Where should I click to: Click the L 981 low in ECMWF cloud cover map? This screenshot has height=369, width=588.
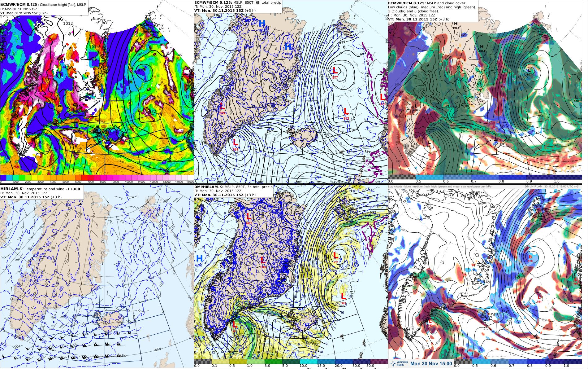pyautogui.click(x=429, y=144)
